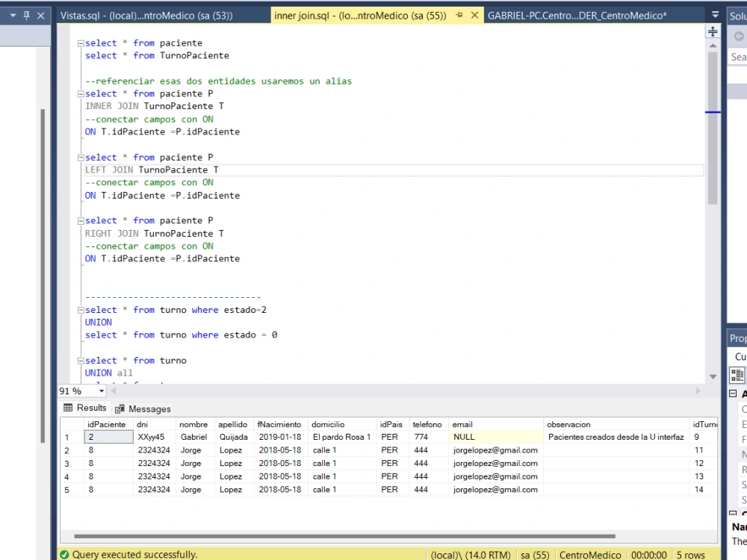Close the inner join.sql tab
This screenshot has height=560, width=747.
[x=474, y=16]
